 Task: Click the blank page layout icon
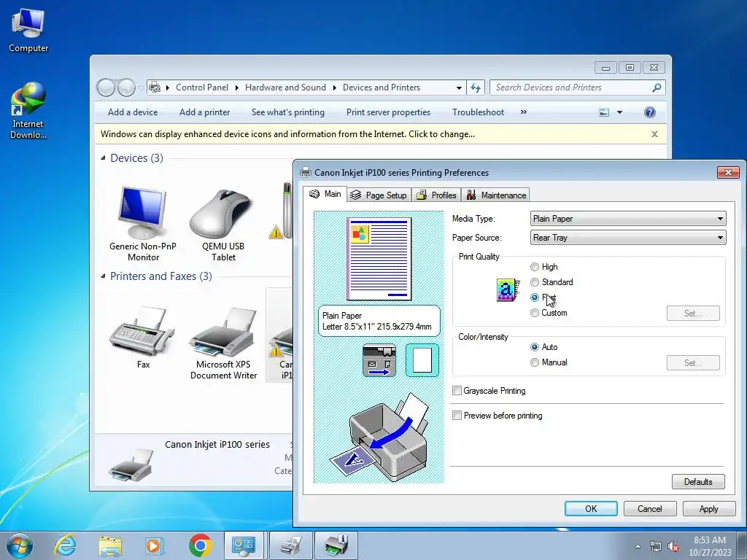pos(422,360)
